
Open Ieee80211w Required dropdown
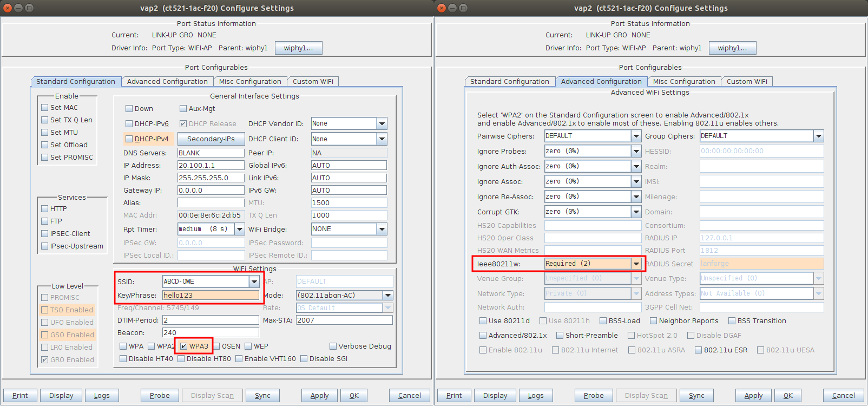[636, 264]
